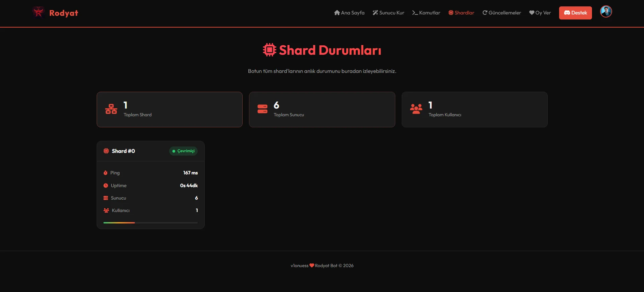The height and width of the screenshot is (292, 644).
Task: Select the Shardlar nav item
Action: [x=461, y=13]
